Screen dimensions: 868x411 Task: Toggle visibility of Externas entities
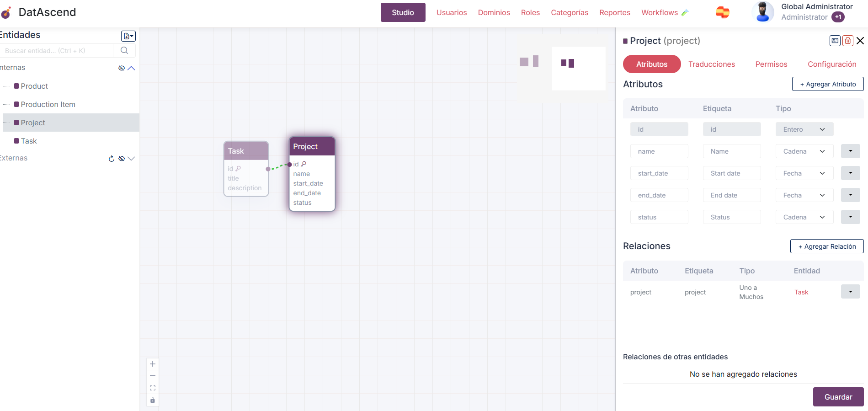tap(122, 159)
